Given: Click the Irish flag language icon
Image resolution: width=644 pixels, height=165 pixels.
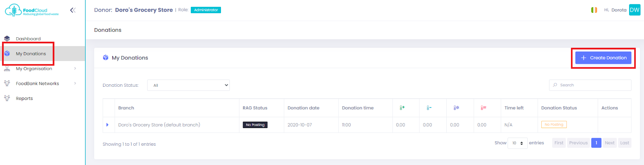Looking at the screenshot, I should tap(594, 10).
